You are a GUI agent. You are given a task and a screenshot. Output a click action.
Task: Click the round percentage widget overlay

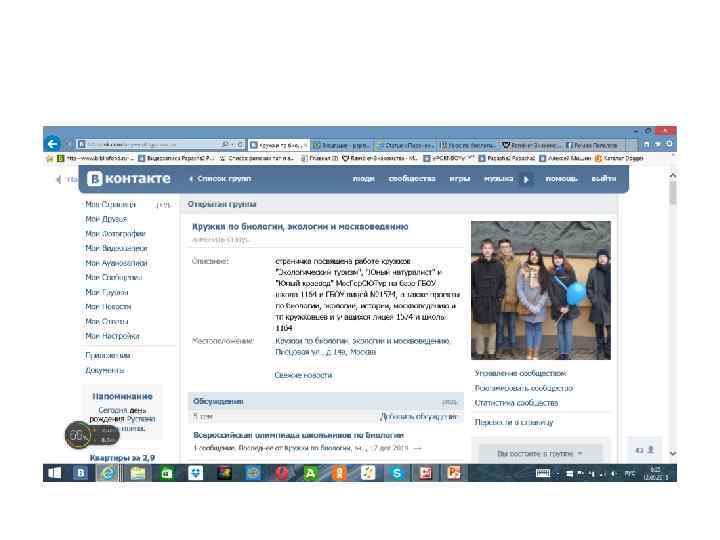(78, 435)
